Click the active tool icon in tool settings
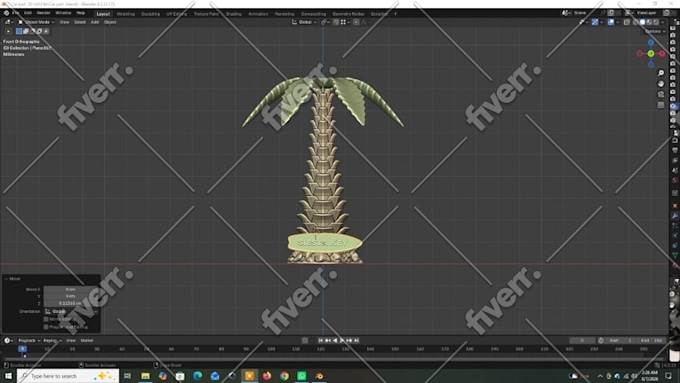This screenshot has height=383, width=680. [x=8, y=31]
